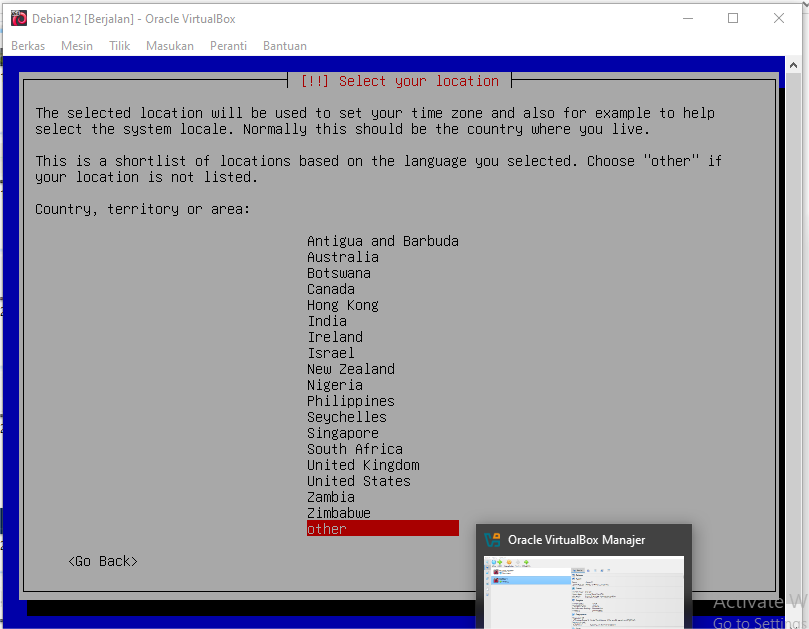The width and height of the screenshot is (809, 629).
Task: Maximize the Debian12 VirtualBox window
Action: pyautogui.click(x=733, y=18)
